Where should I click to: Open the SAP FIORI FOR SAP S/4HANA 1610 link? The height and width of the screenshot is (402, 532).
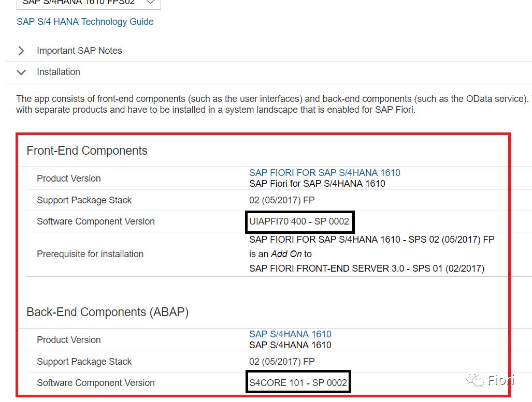(x=325, y=172)
